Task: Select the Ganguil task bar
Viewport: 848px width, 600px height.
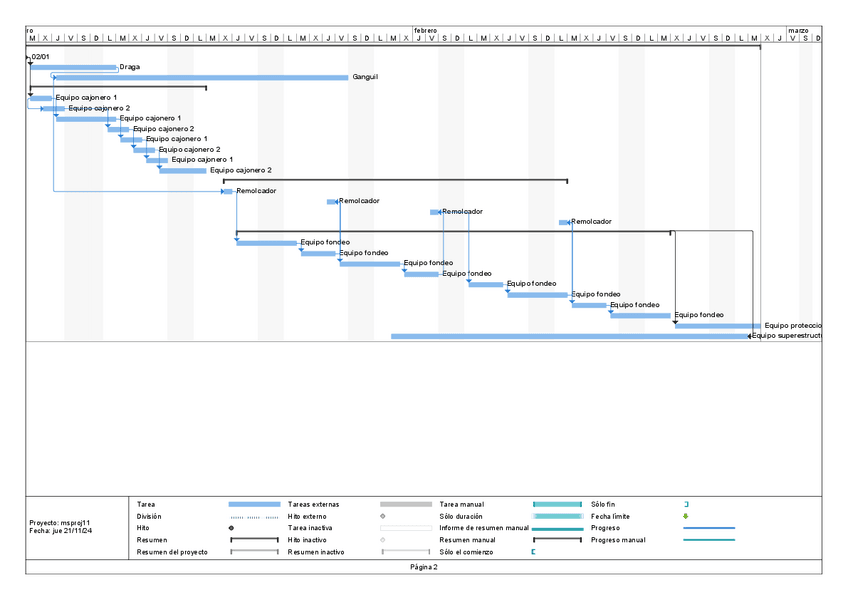Action: click(x=202, y=78)
